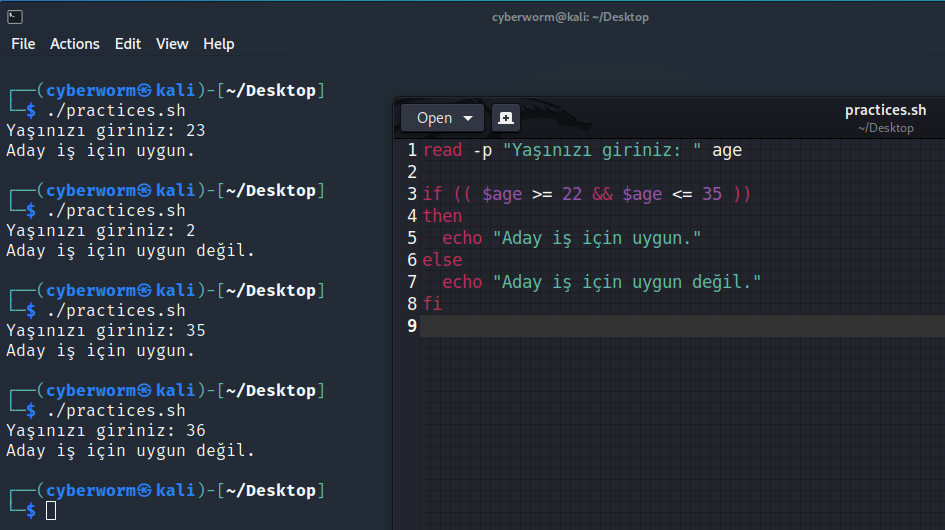Click the 'else' keyword on line 6

click(442, 260)
